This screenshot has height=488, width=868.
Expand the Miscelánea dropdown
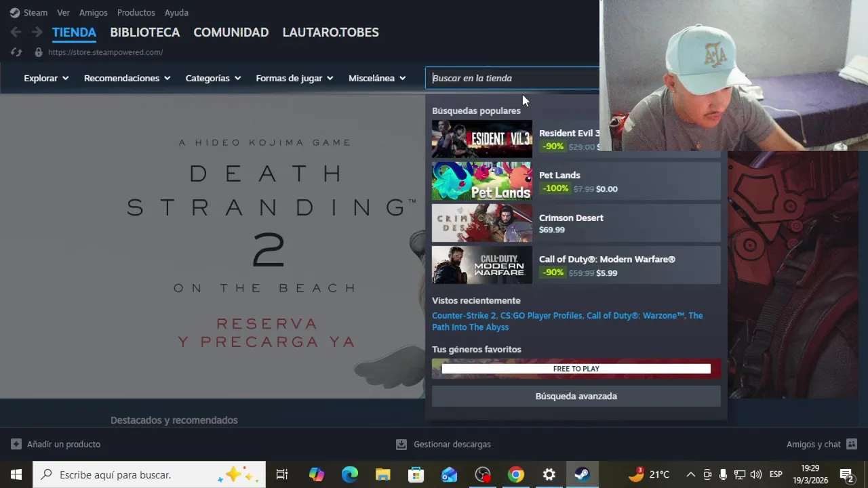click(377, 78)
